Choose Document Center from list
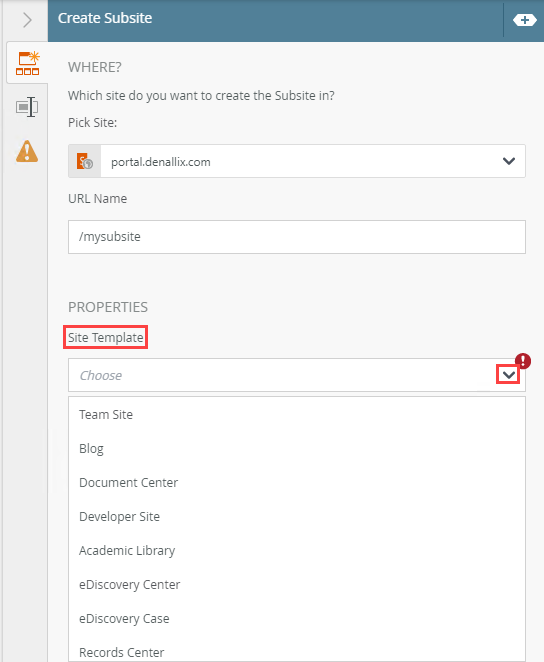 (x=297, y=483)
